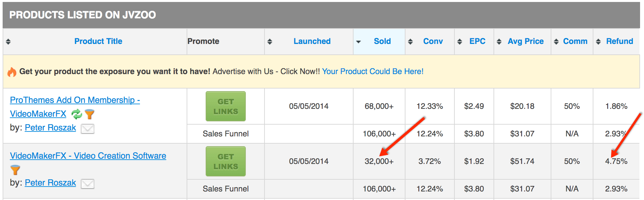This screenshot has height=200, width=644.
Task: Click sort arrows beside EPC header
Action: [x=460, y=42]
